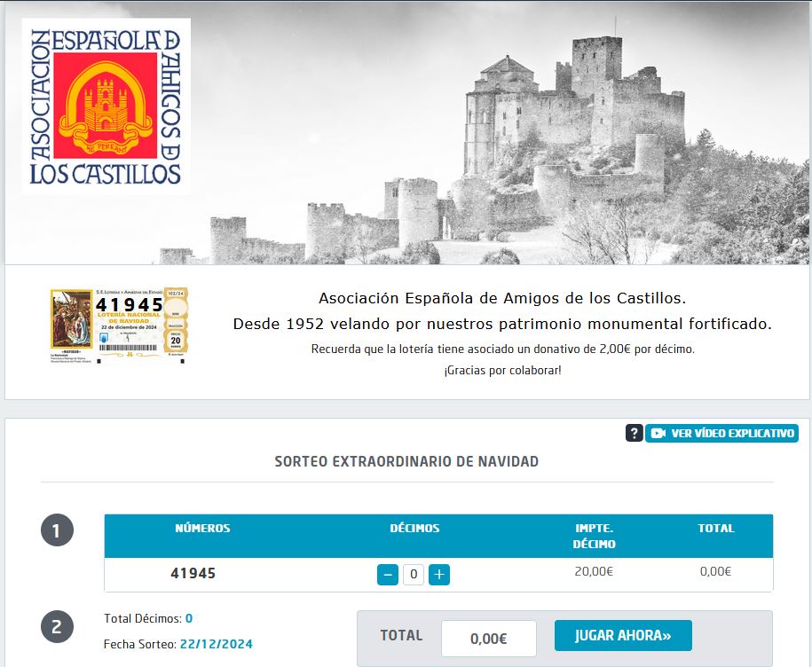Click the décimos quantity field showing 0
The width and height of the screenshot is (812, 667).
tap(414, 575)
